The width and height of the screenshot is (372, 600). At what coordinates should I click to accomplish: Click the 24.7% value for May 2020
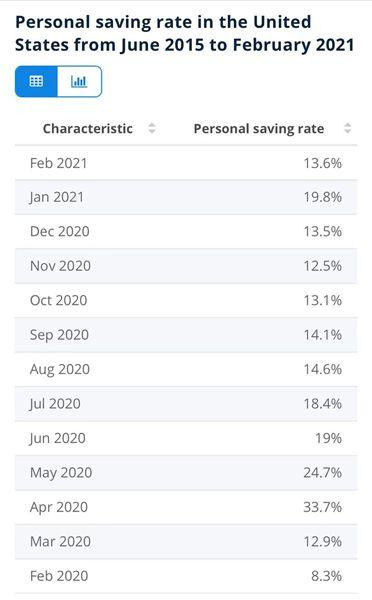323,473
